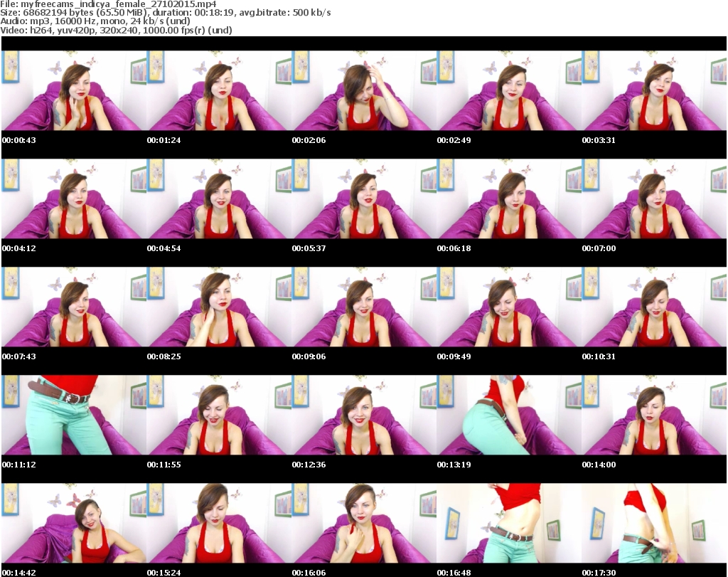Click the timestamp text 00:03:31
This screenshot has width=728, height=577.
pyautogui.click(x=599, y=140)
